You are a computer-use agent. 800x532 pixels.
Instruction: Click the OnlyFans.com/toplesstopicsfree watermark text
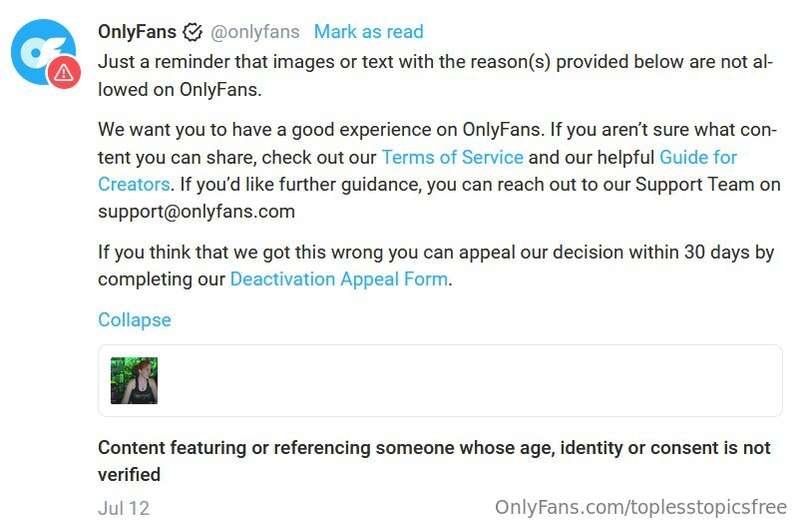[640, 508]
